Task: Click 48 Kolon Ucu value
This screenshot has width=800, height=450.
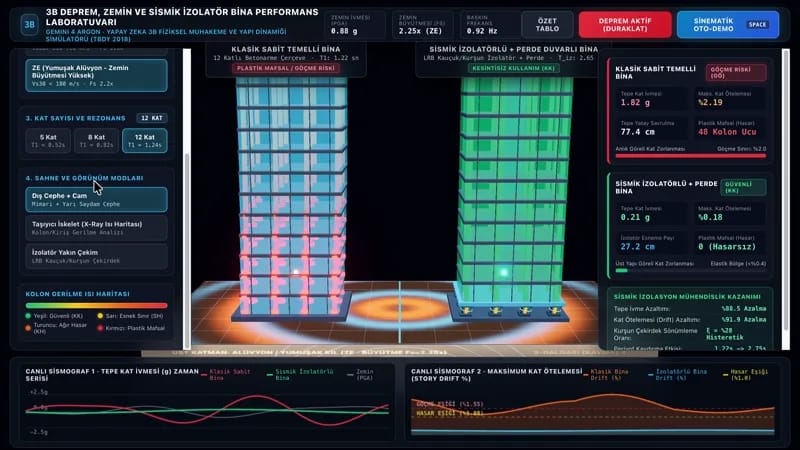Action: coord(727,132)
